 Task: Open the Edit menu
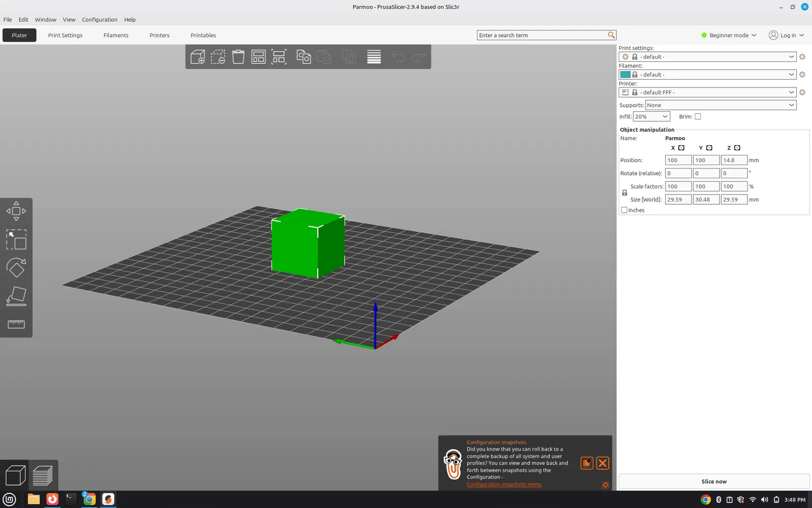coord(23,19)
